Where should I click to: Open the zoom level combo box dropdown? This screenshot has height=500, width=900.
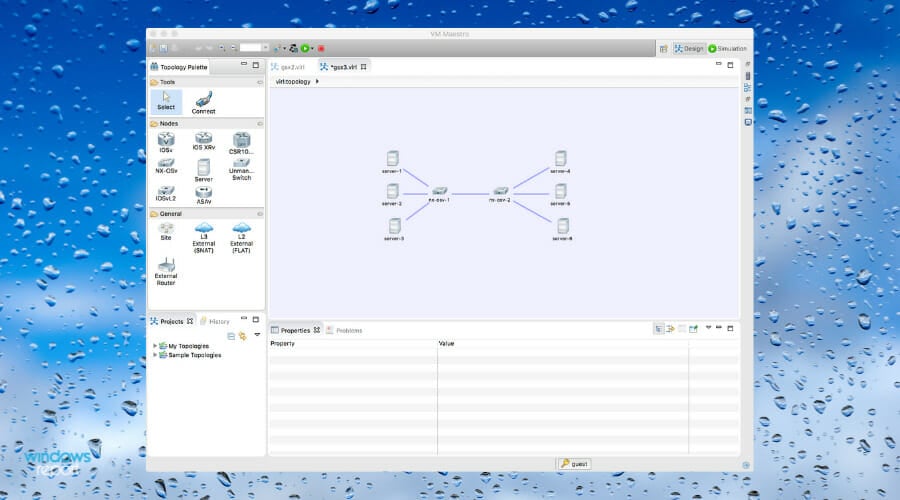pyautogui.click(x=266, y=48)
